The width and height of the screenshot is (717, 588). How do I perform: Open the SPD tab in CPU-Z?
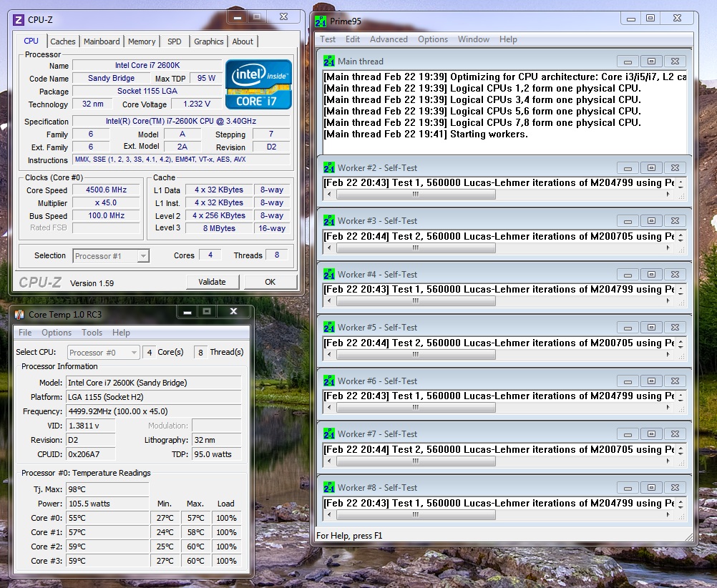click(174, 41)
